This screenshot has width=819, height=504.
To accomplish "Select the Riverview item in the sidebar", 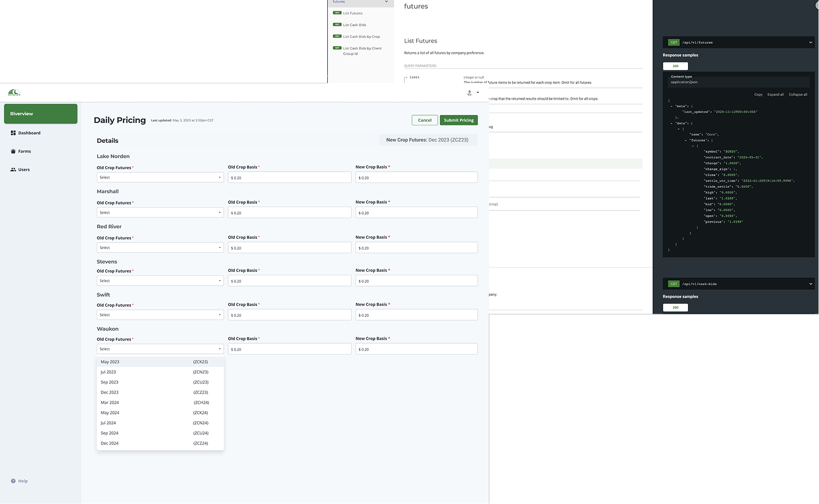I will tap(41, 114).
